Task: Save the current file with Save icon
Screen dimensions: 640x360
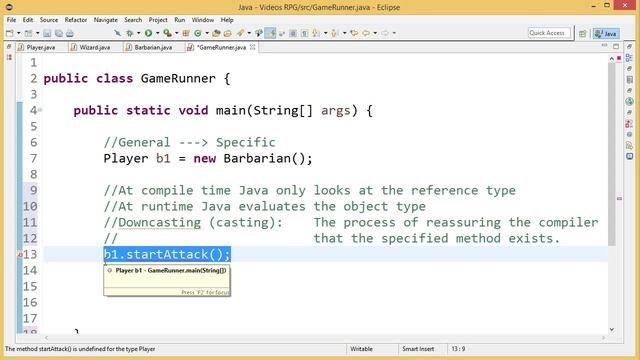Action: [47, 33]
